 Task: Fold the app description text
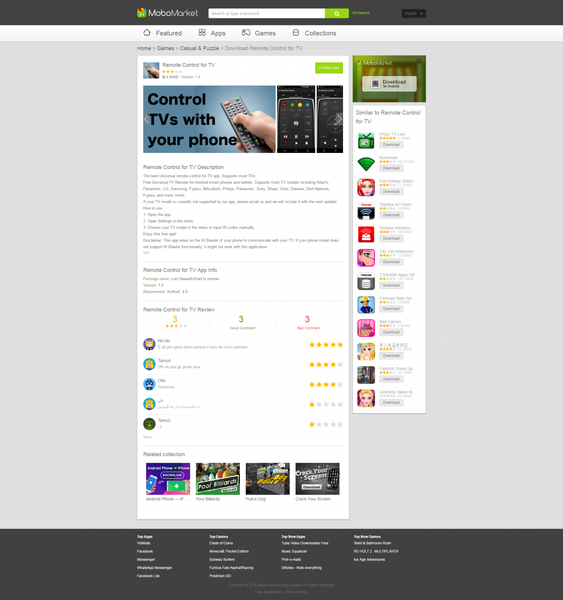(x=146, y=253)
